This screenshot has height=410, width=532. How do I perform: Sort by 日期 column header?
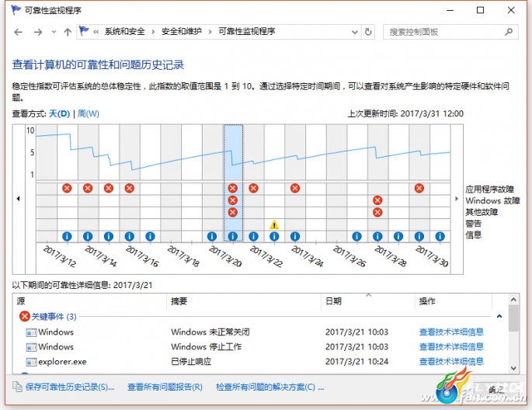[x=368, y=301]
